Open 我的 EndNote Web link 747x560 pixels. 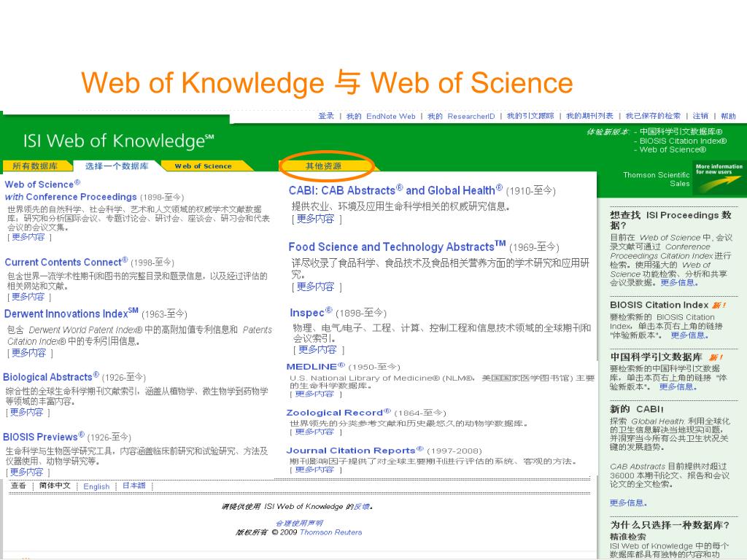[381, 116]
